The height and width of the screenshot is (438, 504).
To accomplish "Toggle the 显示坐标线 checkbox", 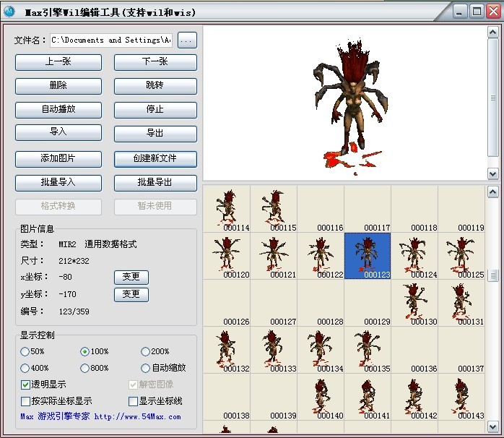I will 133,401.
